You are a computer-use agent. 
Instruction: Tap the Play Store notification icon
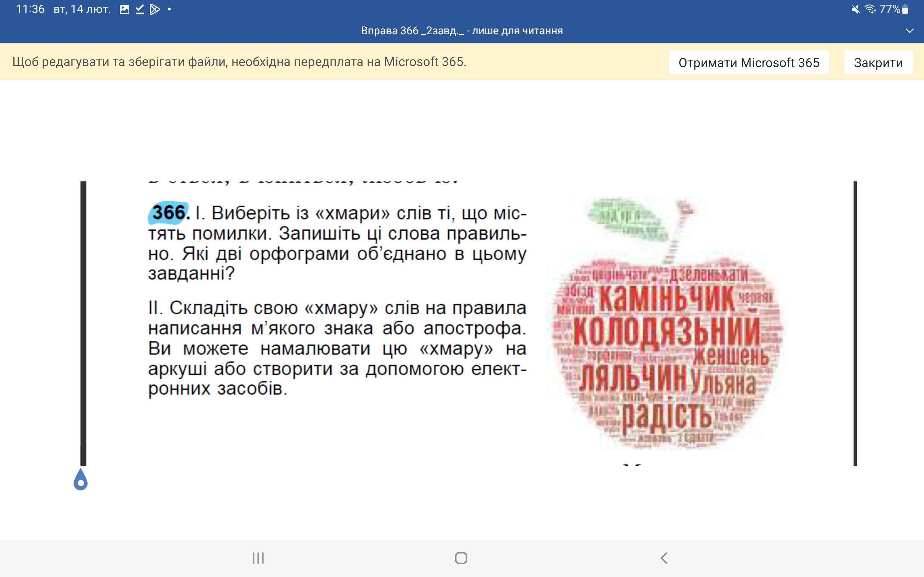pyautogui.click(x=154, y=9)
